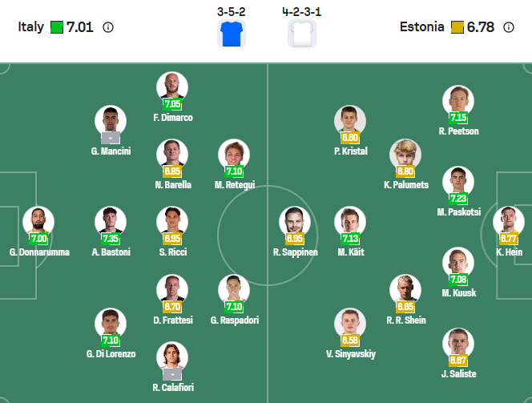Viewport: 532px width, 403px height.
Task: Click the info icon beside Estonia's rating
Action: pos(509,27)
